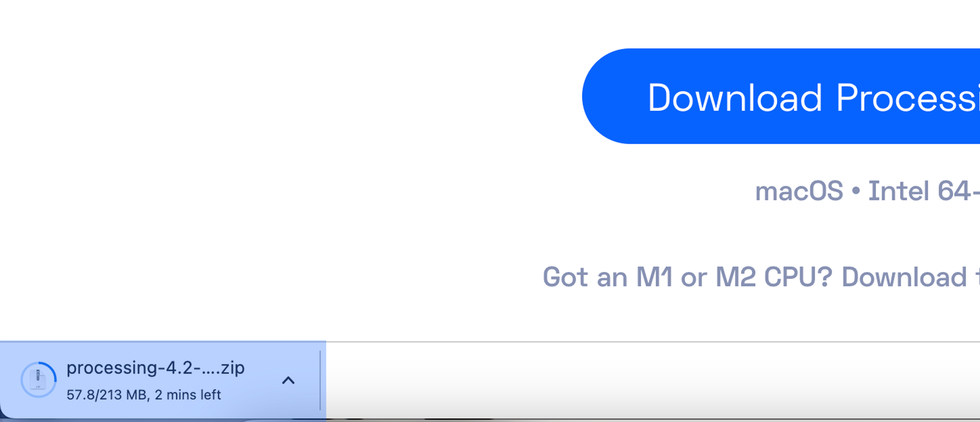Screen dimensions: 980x422
Task: Click the Intel 64-bit architecture text
Action: coord(924,191)
